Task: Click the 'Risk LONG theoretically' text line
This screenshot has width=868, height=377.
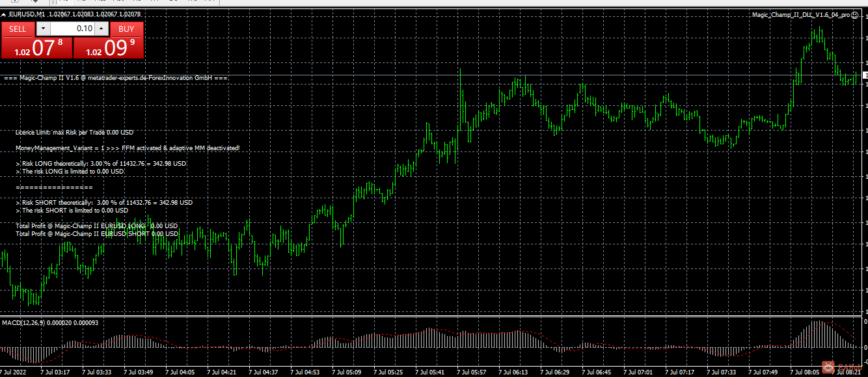Action: click(101, 164)
